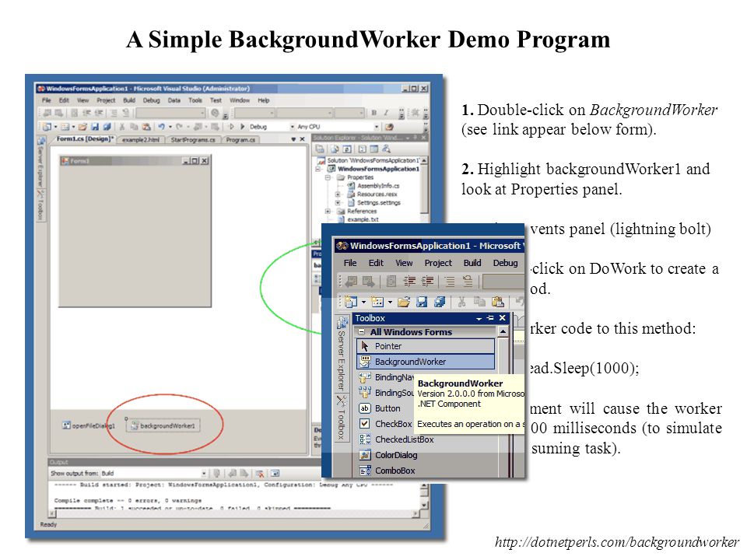
Task: Select AssemblyInfo.cs in Solution Explorer
Action: pyautogui.click(x=374, y=186)
